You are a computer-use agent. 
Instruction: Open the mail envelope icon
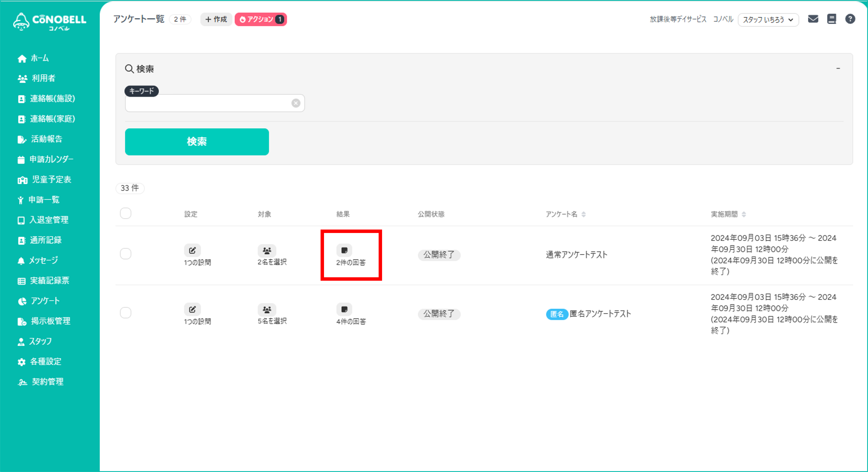pos(813,19)
